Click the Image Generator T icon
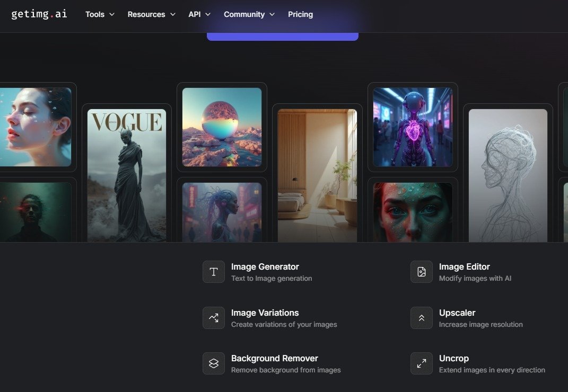Image resolution: width=568 pixels, height=392 pixels. click(x=214, y=272)
